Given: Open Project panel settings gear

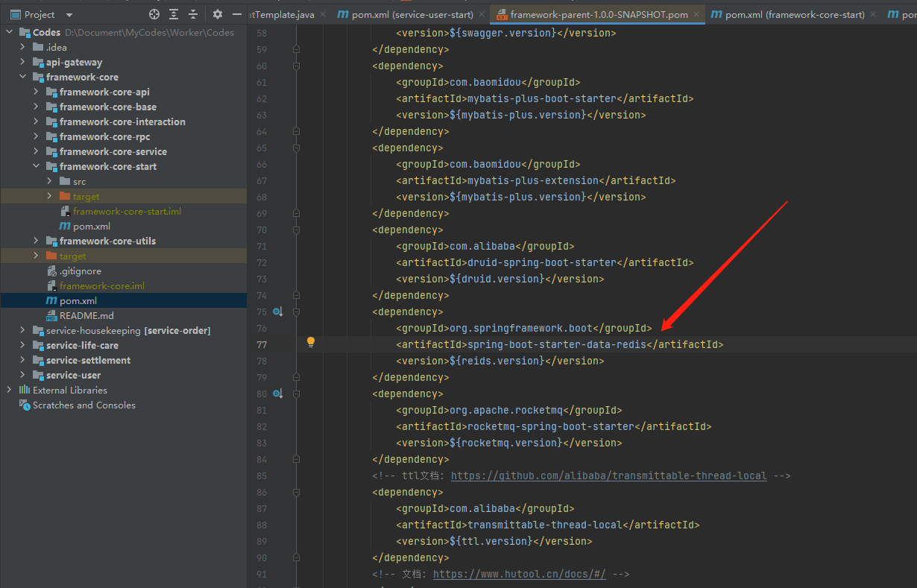Looking at the screenshot, I should [x=218, y=14].
